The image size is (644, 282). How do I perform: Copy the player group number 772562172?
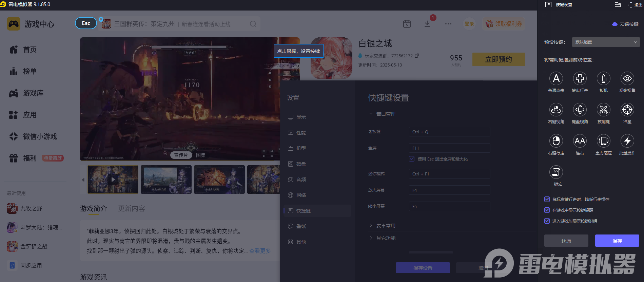[x=417, y=56]
